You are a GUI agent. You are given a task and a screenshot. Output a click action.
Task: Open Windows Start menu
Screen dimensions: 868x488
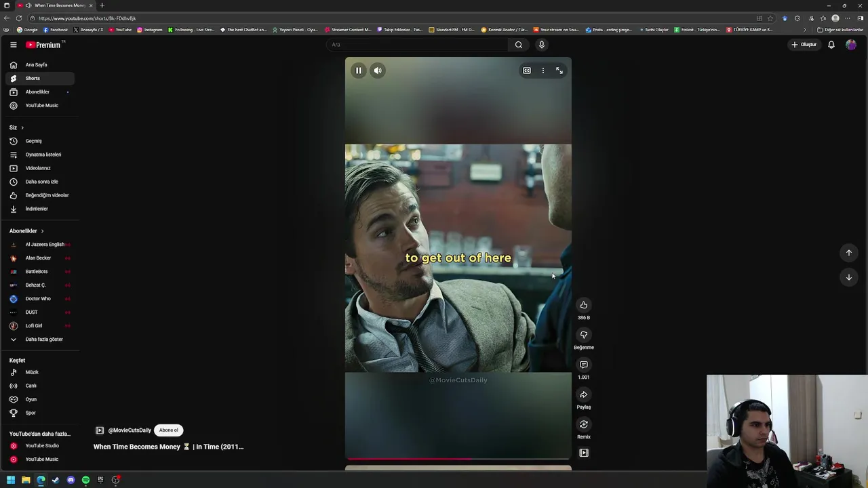tap(10, 480)
